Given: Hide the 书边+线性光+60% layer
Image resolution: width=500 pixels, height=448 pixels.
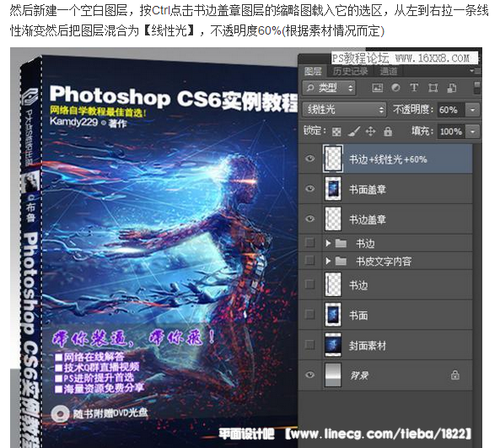Looking at the screenshot, I should [x=310, y=159].
